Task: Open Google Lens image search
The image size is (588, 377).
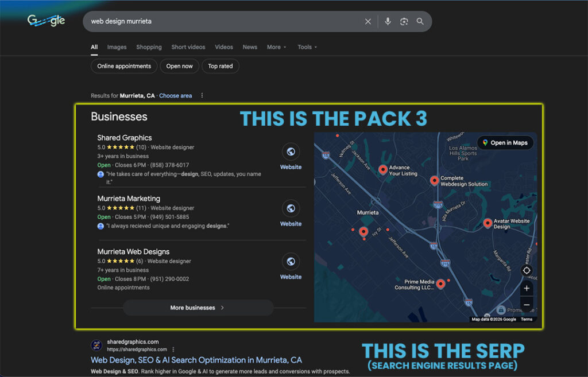Action: point(404,21)
